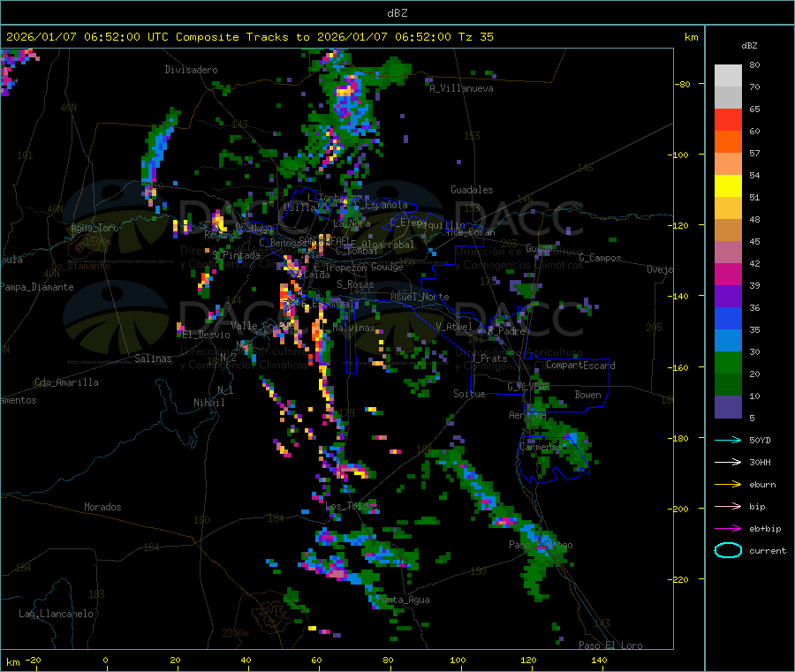Click the dBZ title at top
This screenshot has width=795, height=672.
point(397,13)
